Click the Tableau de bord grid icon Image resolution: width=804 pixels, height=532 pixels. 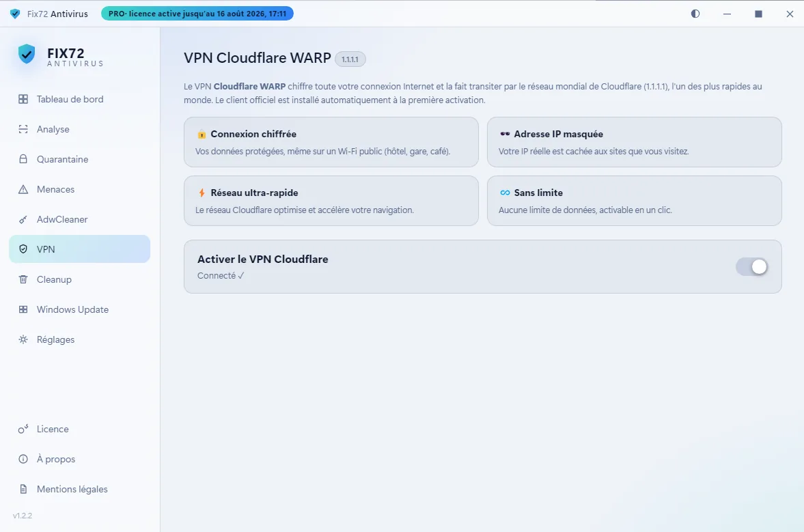(23, 99)
